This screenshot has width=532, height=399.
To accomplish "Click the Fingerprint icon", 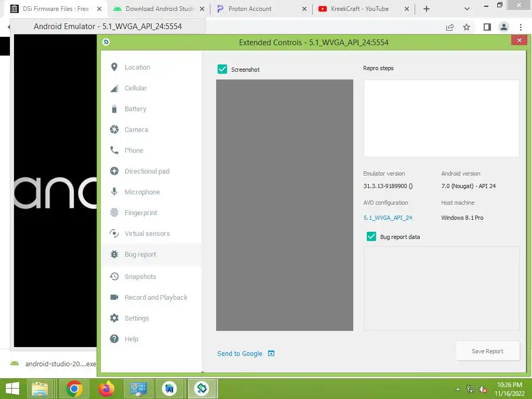I will pyautogui.click(x=114, y=212).
